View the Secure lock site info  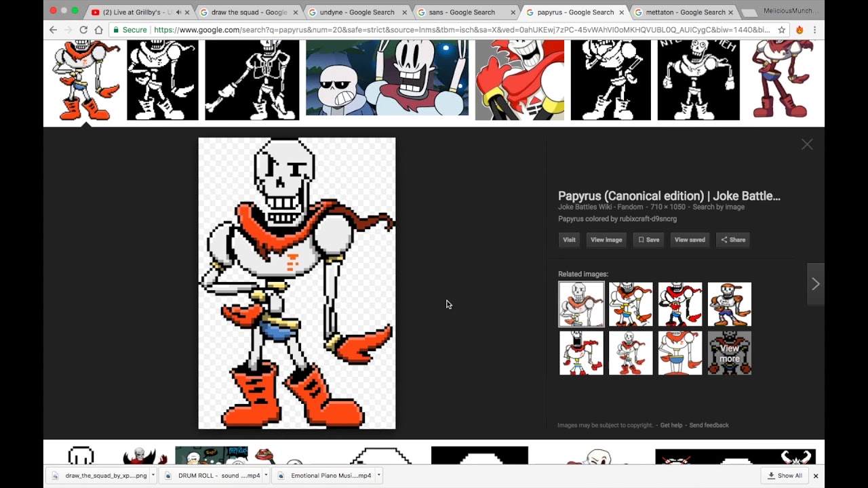pyautogui.click(x=130, y=30)
